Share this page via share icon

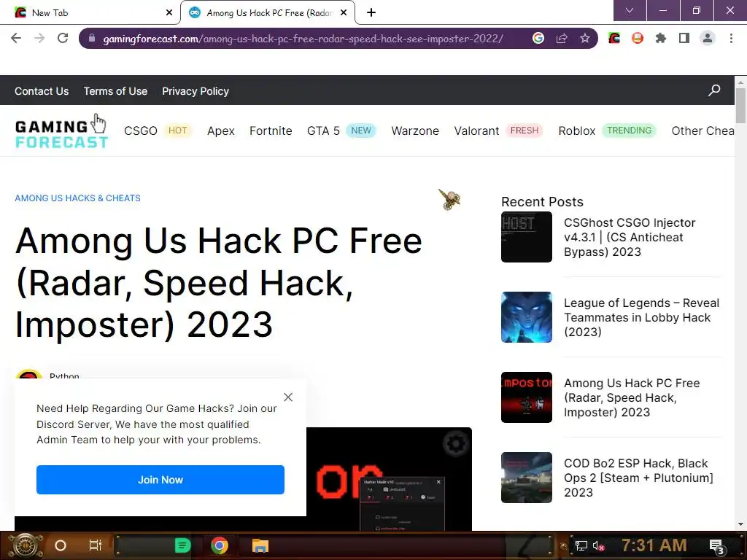[562, 38]
